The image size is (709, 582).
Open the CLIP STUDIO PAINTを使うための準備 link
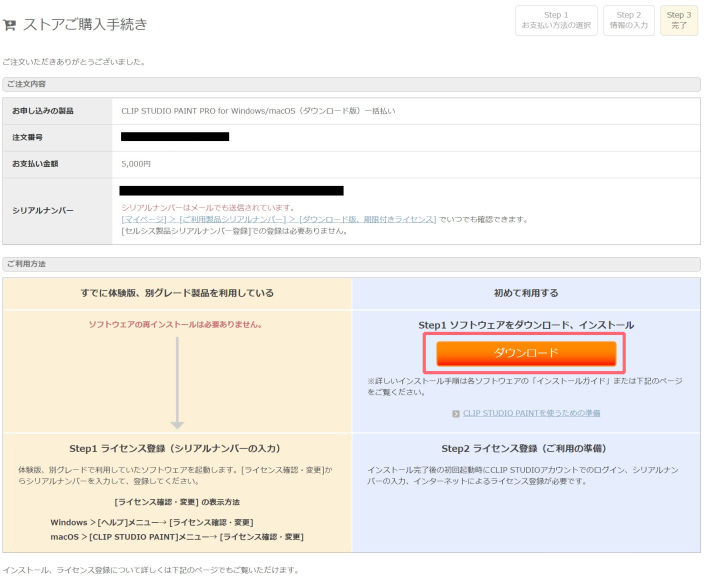[531, 413]
